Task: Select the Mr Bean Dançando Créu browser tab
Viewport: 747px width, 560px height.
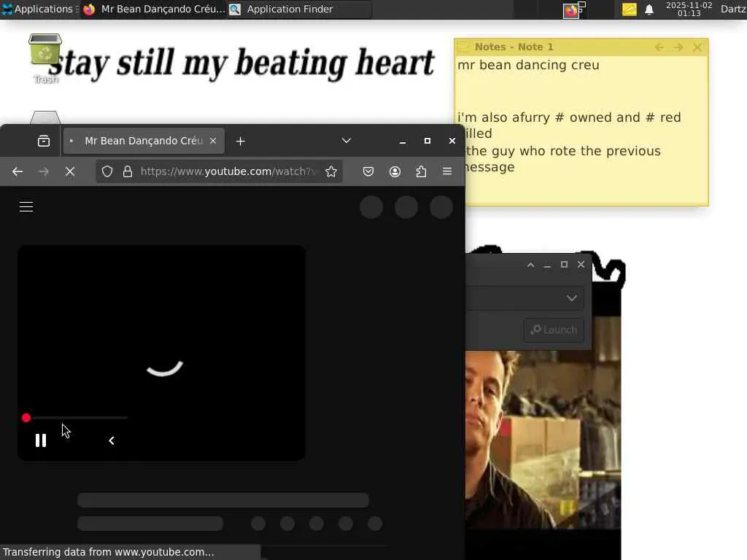Action: (144, 141)
